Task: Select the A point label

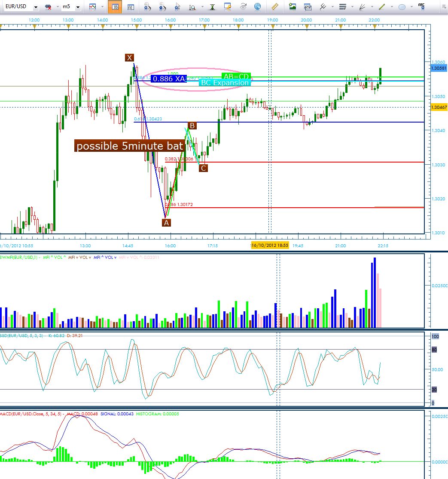Action: coord(166,223)
